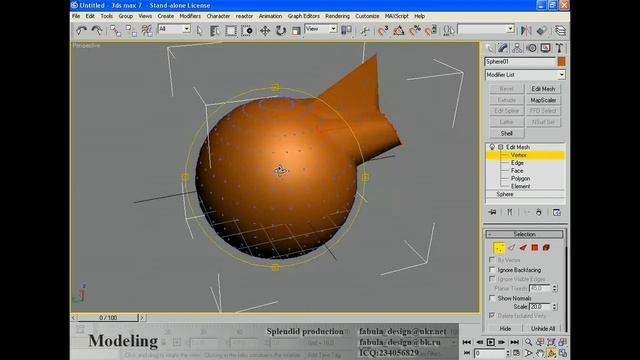640x360 pixels.
Task: Switch to Create command panel tab
Action: coord(489,48)
